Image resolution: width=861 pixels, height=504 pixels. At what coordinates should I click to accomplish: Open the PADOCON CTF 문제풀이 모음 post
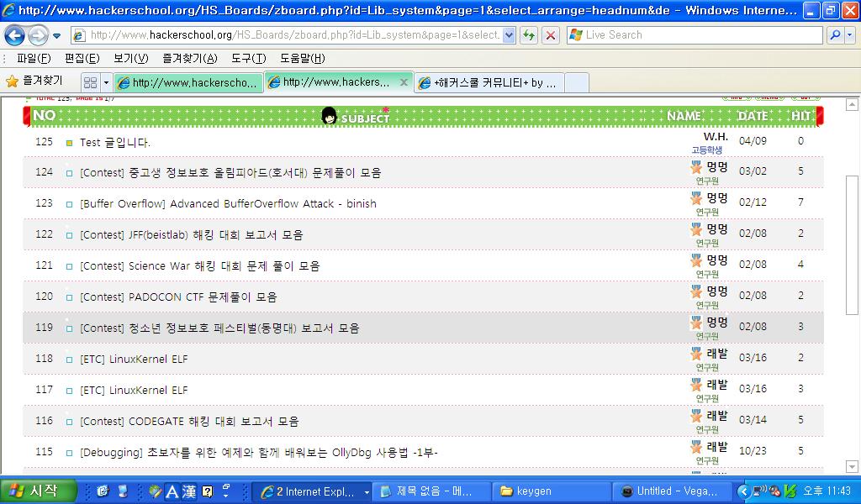pos(177,297)
